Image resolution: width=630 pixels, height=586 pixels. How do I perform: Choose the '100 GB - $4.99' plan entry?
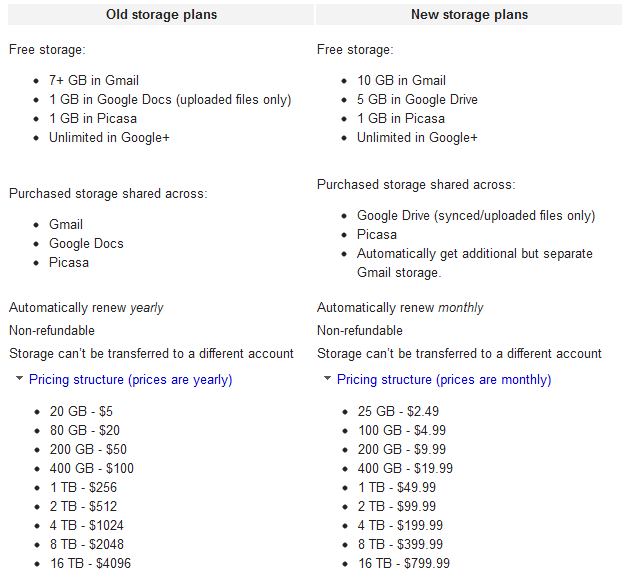pos(404,430)
